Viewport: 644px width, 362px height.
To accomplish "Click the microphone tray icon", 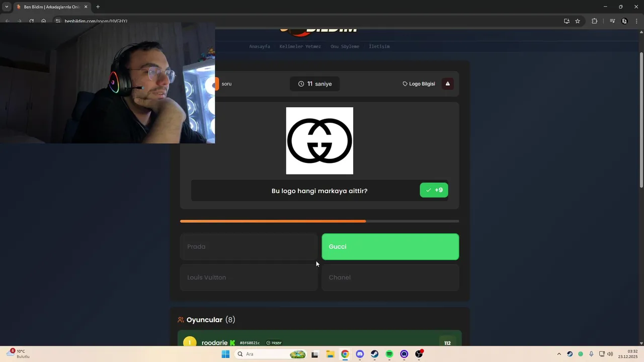I will (591, 354).
